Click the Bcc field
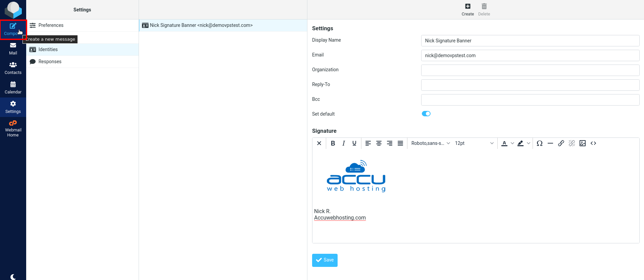Screen dimensions: 644x280 pos(530,100)
